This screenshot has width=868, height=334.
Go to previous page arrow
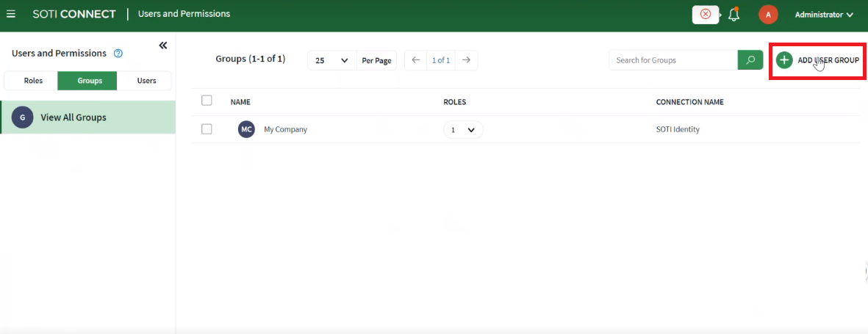pos(415,60)
